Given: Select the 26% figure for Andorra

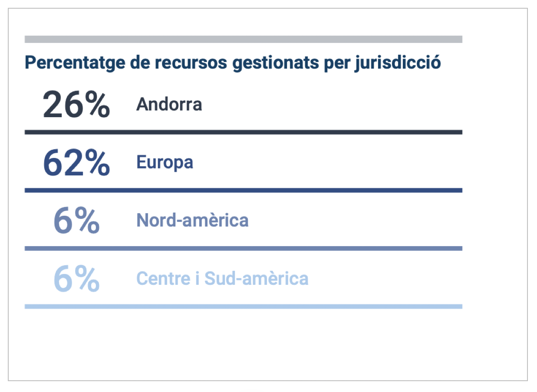Looking at the screenshot, I should [76, 105].
